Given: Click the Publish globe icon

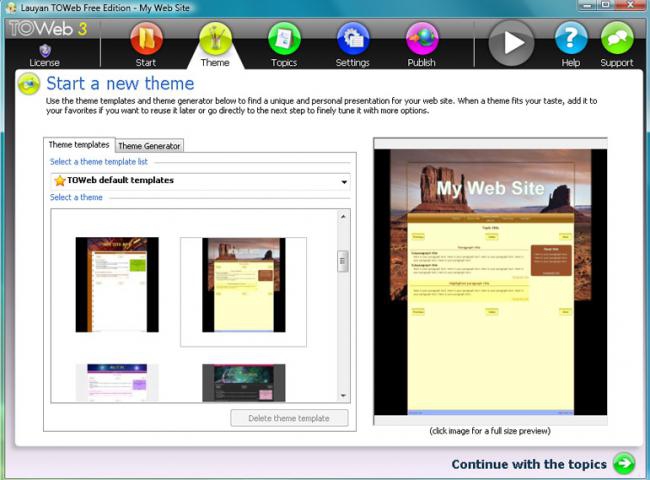Looking at the screenshot, I should point(422,39).
